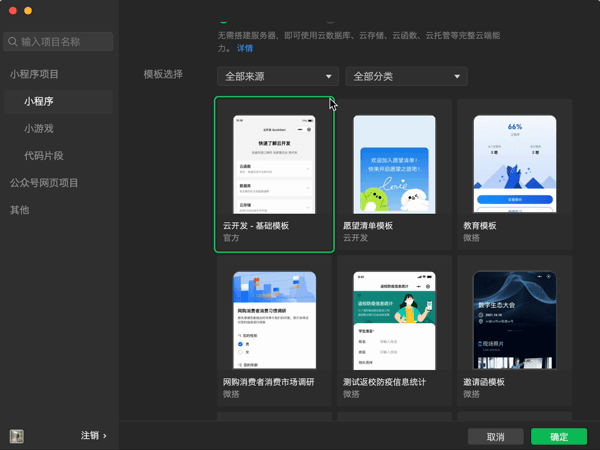
Task: Open 代码片段 in the sidebar
Action: coord(44,156)
